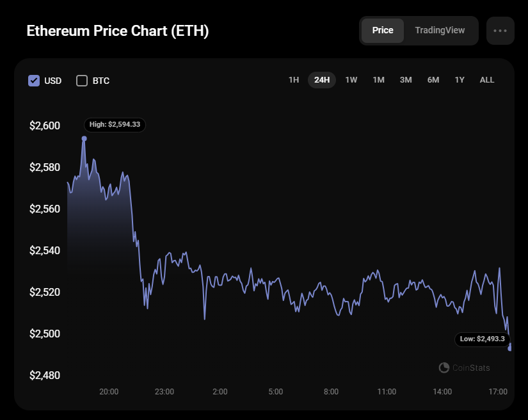528x420 pixels.
Task: Select the 3M timeframe
Action: [405, 79]
